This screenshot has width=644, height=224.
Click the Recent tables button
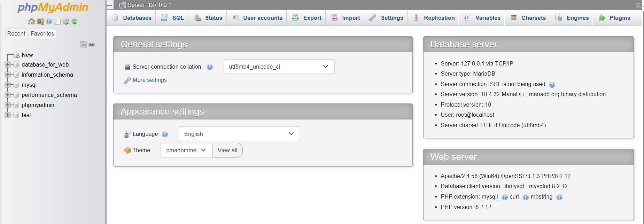(16, 33)
